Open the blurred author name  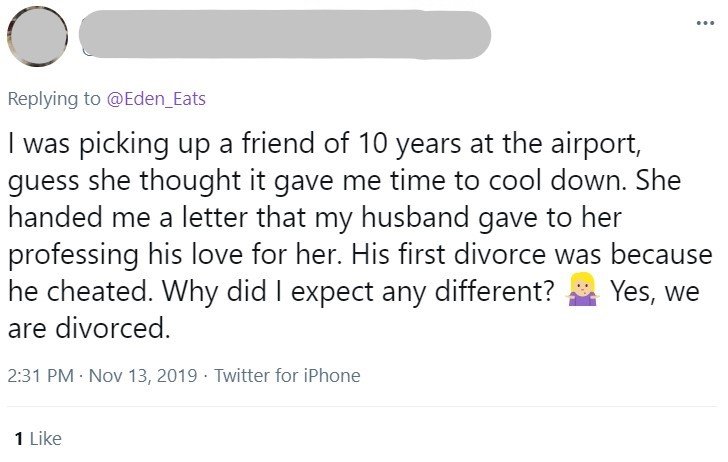click(x=285, y=35)
